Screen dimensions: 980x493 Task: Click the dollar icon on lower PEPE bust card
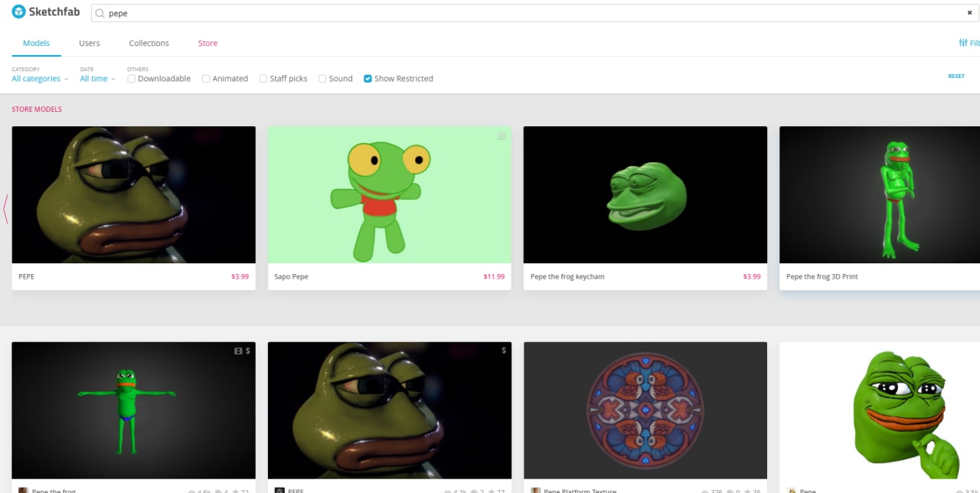pos(504,351)
